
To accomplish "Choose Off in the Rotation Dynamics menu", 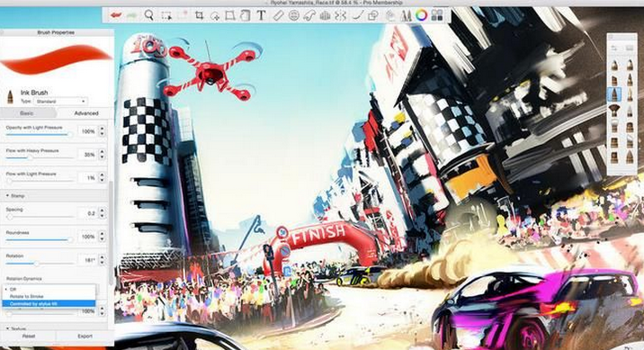I will click(x=49, y=289).
